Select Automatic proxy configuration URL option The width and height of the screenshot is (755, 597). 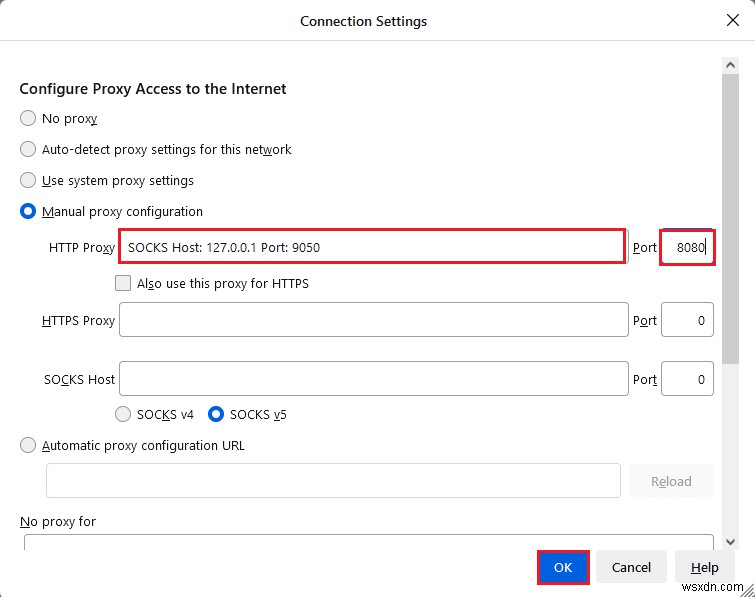tap(28, 445)
